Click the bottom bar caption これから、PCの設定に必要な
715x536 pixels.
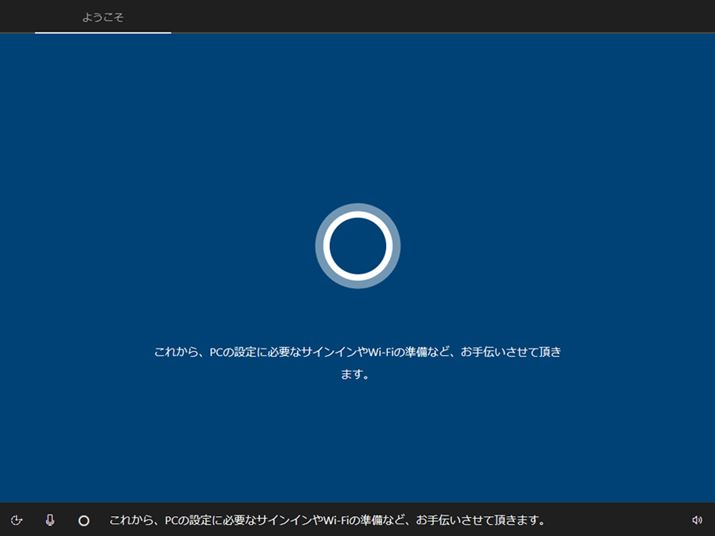[327, 520]
